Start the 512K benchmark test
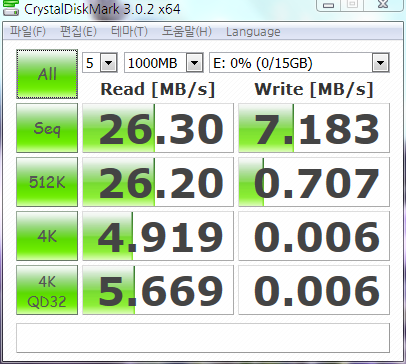Viewport: 406px width, 364px height. tap(47, 182)
